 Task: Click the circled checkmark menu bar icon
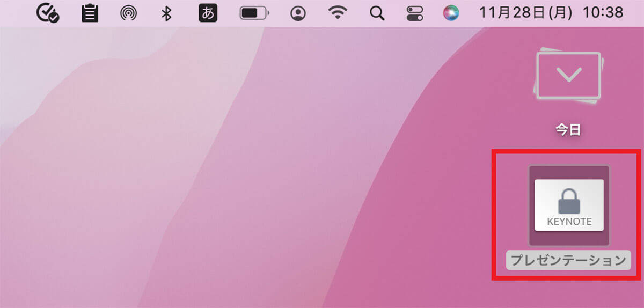click(x=47, y=13)
